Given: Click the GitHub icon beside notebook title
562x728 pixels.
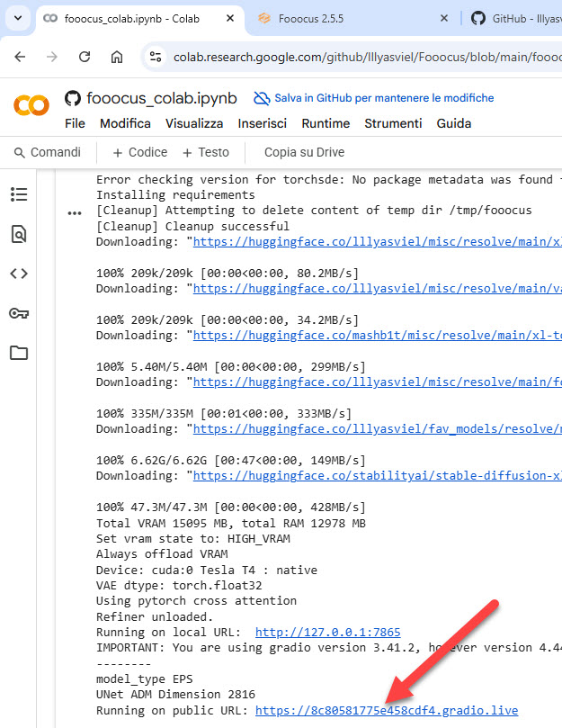Looking at the screenshot, I should click(x=73, y=98).
